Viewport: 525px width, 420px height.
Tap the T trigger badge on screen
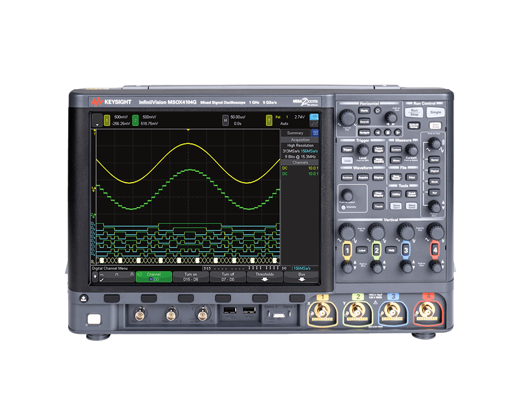click(269, 121)
